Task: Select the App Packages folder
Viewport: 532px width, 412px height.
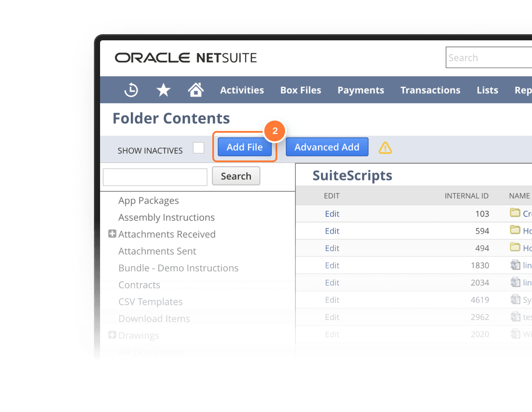Action: [149, 201]
